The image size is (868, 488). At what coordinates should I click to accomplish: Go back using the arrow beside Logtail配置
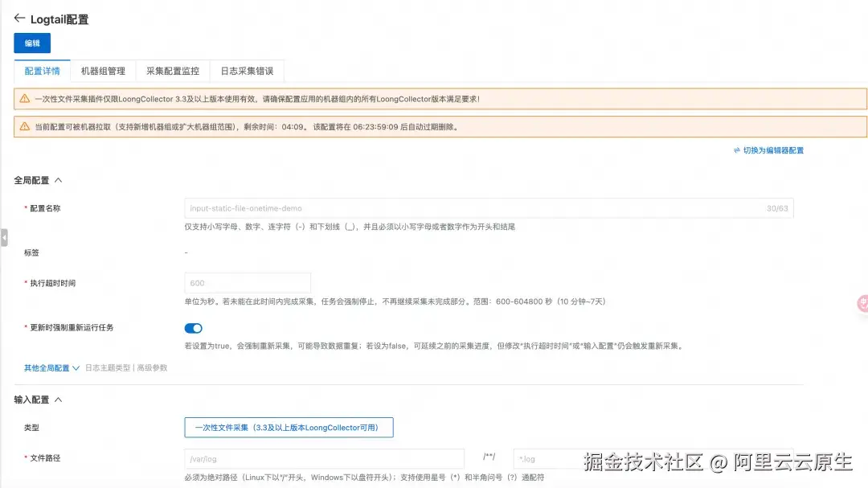(19, 18)
